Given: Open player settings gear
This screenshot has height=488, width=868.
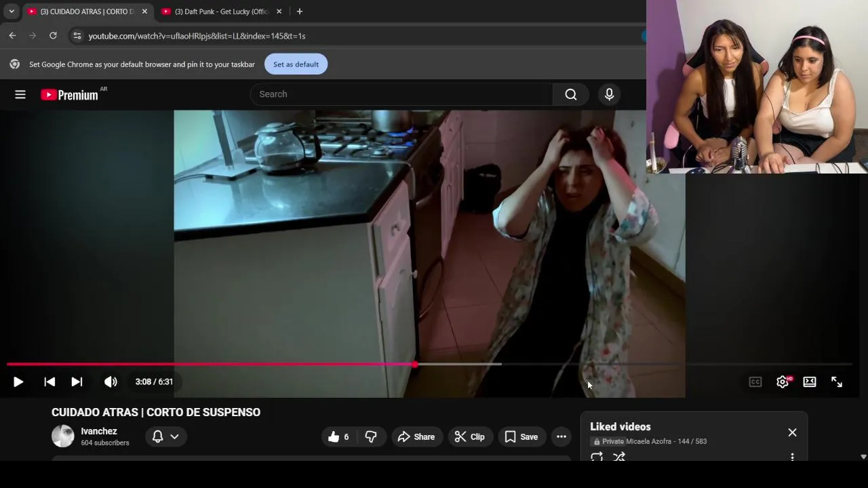Looking at the screenshot, I should coord(783,382).
